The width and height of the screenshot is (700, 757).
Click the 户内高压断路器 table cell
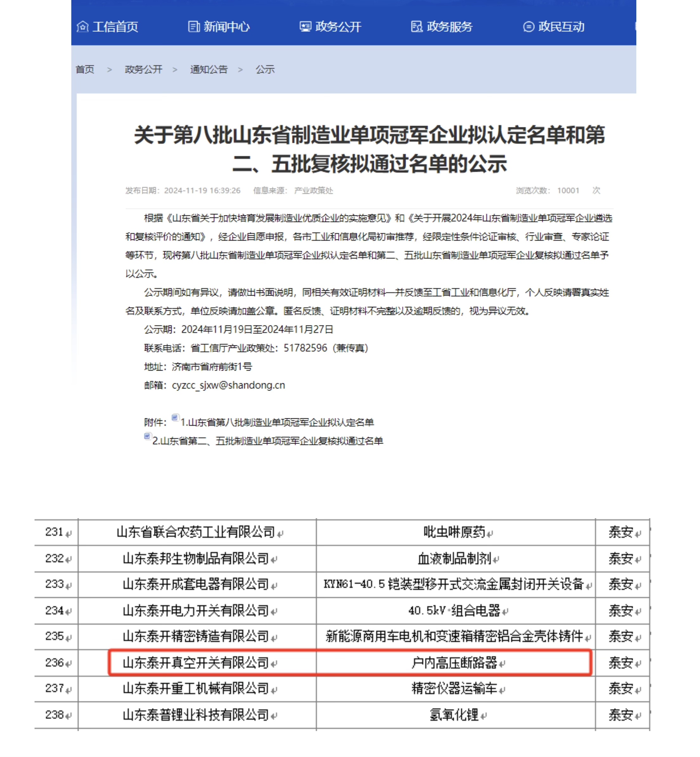point(454,663)
